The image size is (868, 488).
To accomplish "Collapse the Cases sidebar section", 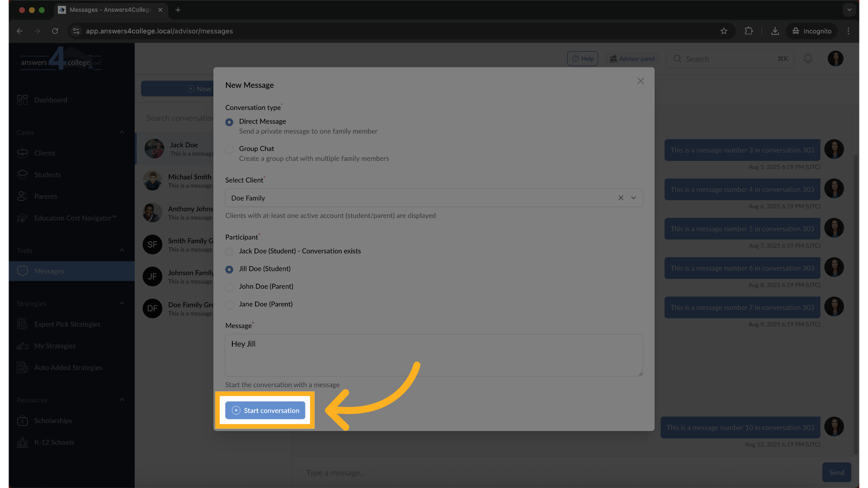I will click(x=122, y=132).
